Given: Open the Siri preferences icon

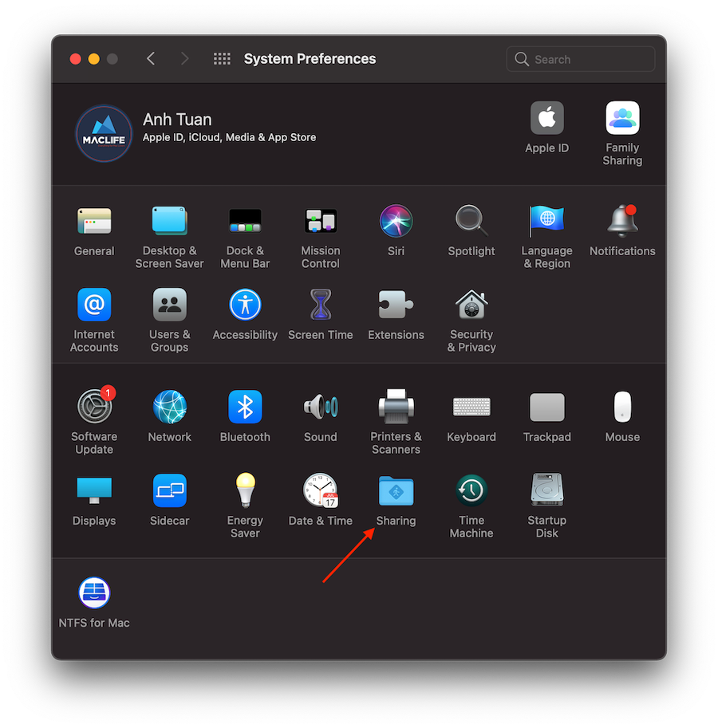Looking at the screenshot, I should [396, 222].
